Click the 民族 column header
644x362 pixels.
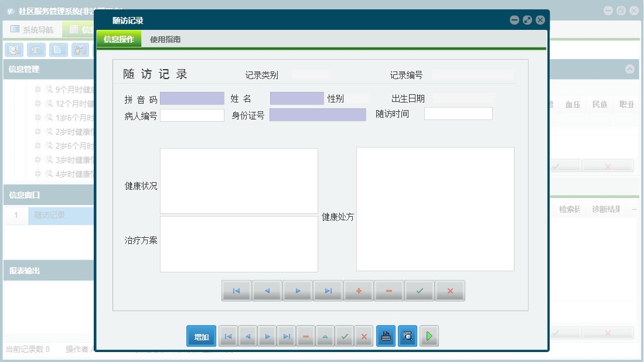click(x=599, y=104)
